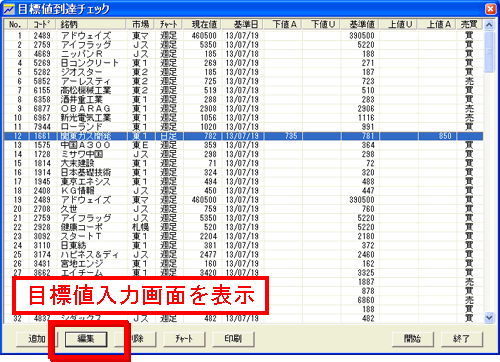Click the 追加 button
Viewport: 500px width, 362px height.
pyautogui.click(x=37, y=339)
